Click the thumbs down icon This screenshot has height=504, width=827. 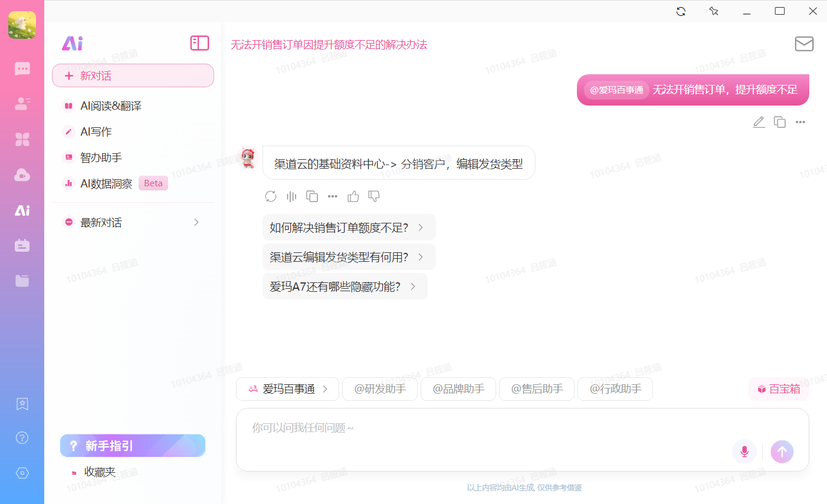click(x=374, y=196)
